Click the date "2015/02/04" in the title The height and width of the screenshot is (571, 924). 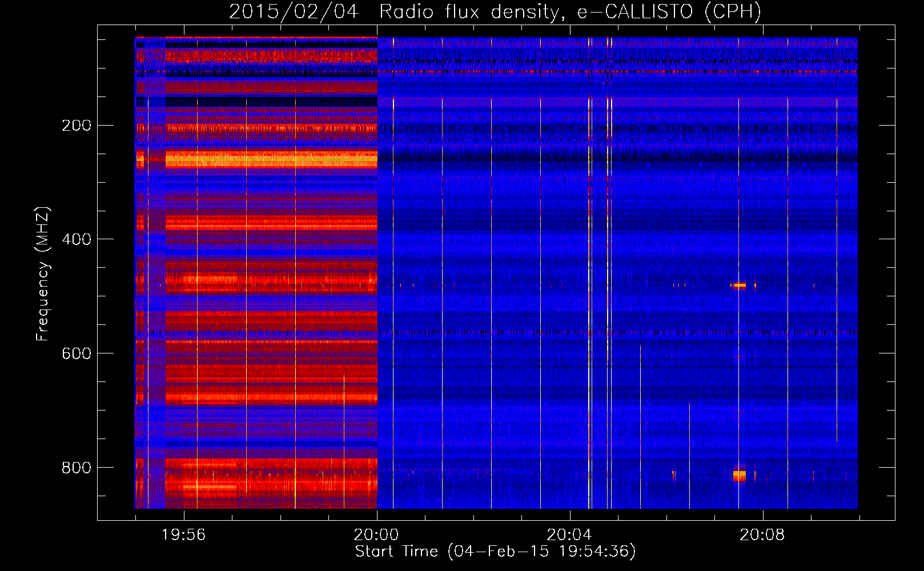click(294, 11)
